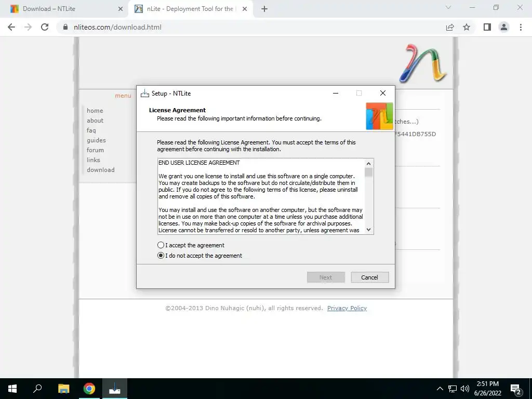Go back in browser history
The image size is (532, 399).
[x=11, y=27]
